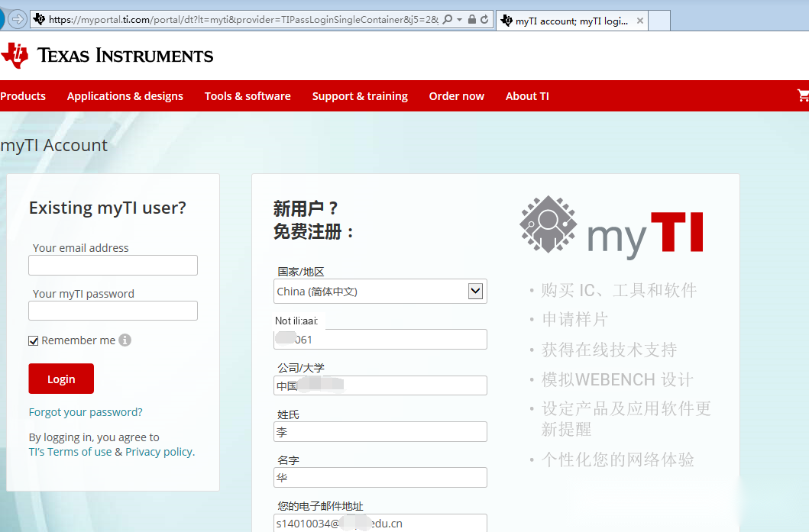Click the red Login button
The height and width of the screenshot is (532, 809).
(61, 379)
